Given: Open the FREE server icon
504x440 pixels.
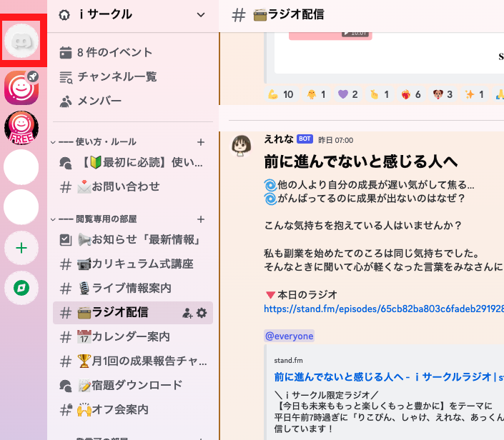Looking at the screenshot, I should click(x=21, y=128).
